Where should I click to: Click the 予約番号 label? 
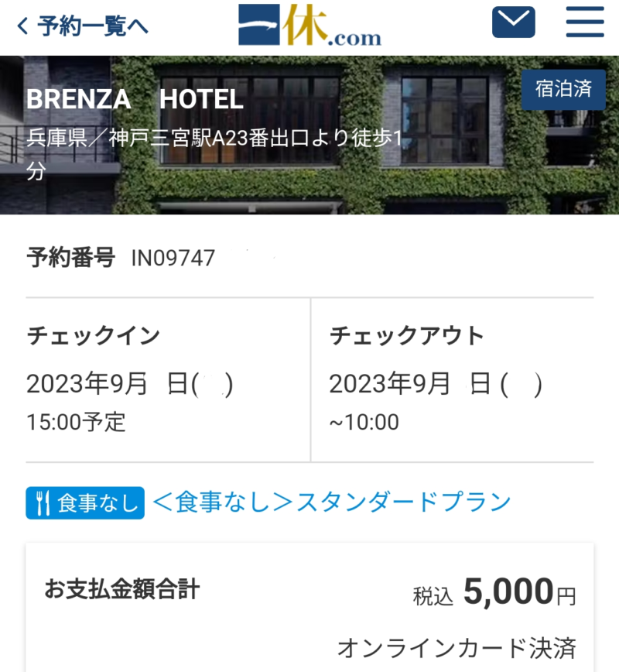coord(70,257)
